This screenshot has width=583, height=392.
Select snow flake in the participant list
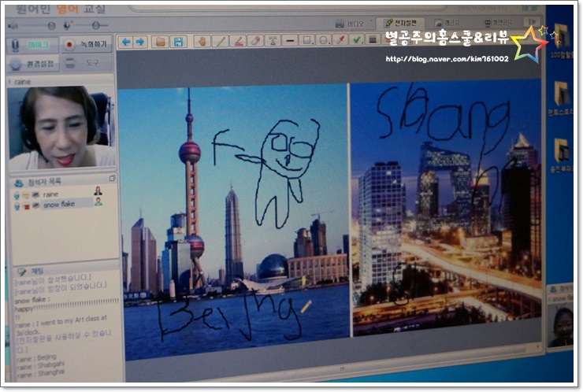(x=59, y=205)
